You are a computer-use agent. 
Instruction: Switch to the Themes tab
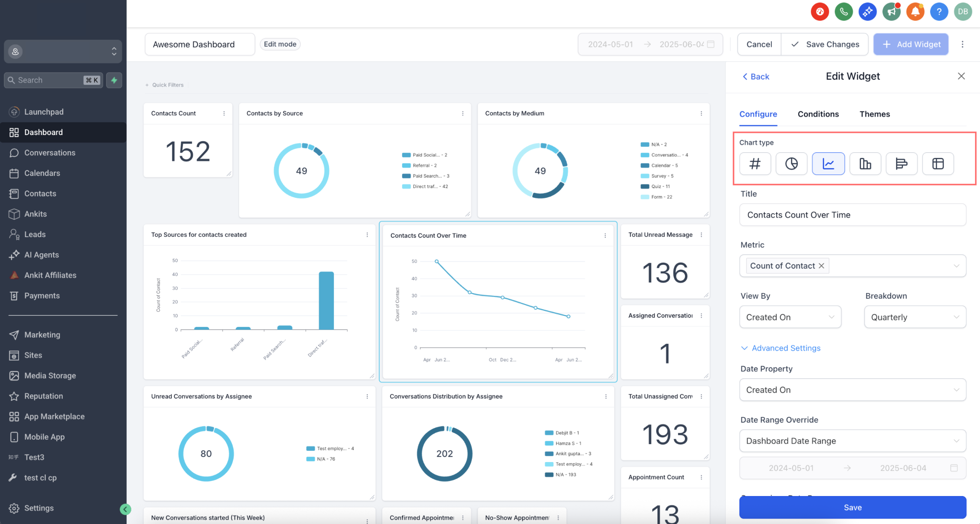point(875,114)
